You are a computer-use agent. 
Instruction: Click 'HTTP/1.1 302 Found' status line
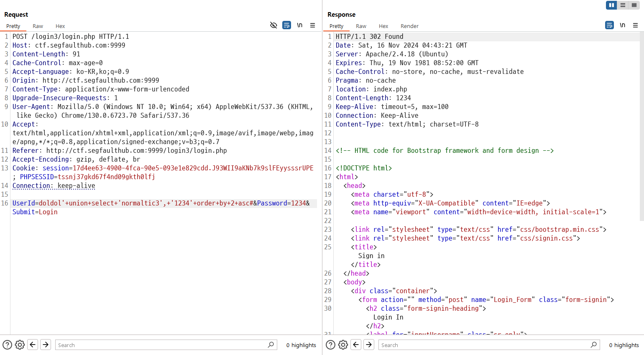pyautogui.click(x=370, y=36)
